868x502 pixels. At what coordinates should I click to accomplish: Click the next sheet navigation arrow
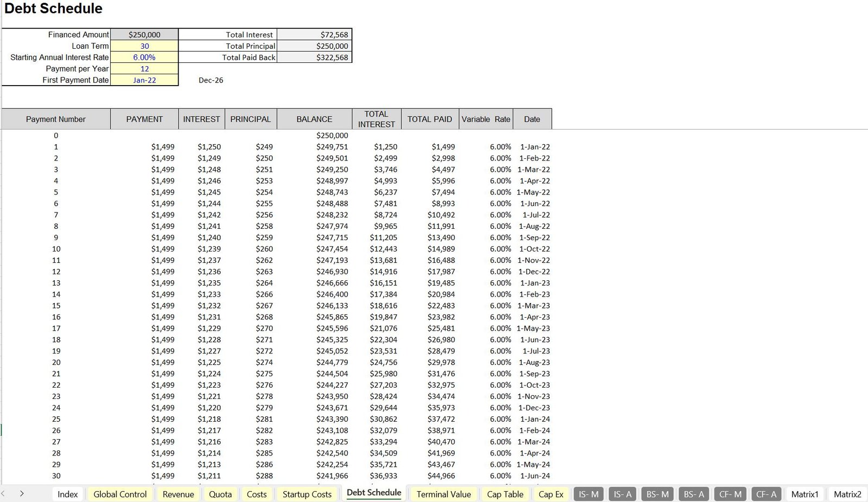tap(22, 493)
